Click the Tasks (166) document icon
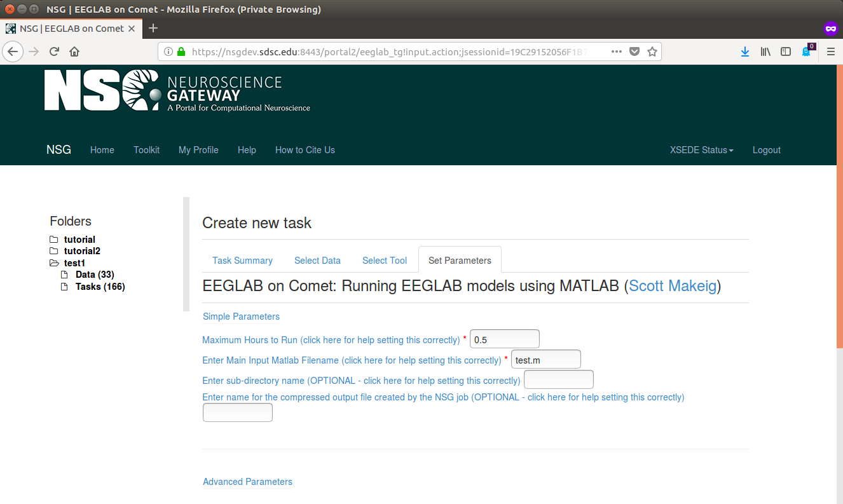The image size is (843, 504). click(64, 287)
